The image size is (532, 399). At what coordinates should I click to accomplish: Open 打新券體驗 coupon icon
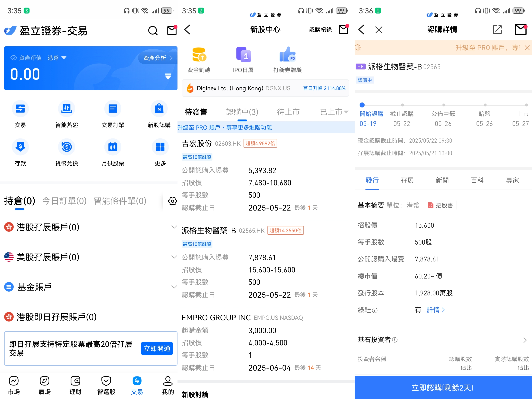288,55
